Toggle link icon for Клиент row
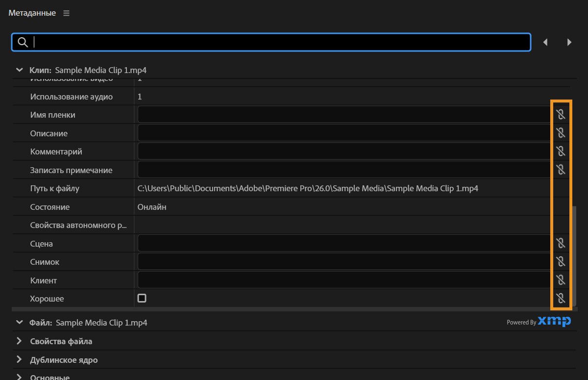 tap(561, 280)
